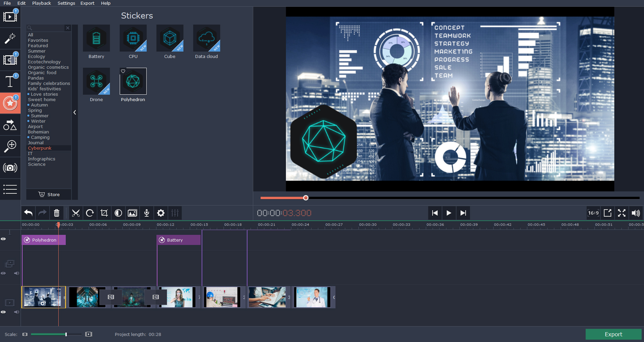Select the Stickers panel star icon
The width and height of the screenshot is (644, 342).
10,103
